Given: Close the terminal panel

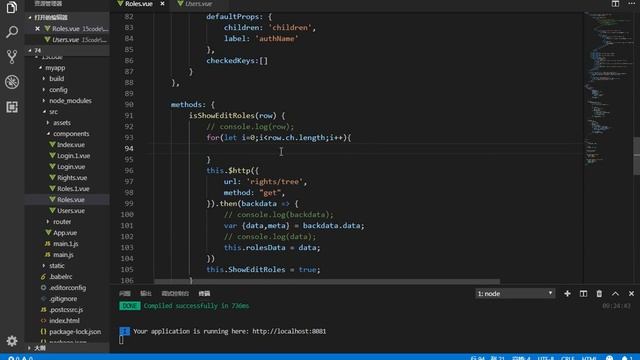Looking at the screenshot, I should [631, 293].
